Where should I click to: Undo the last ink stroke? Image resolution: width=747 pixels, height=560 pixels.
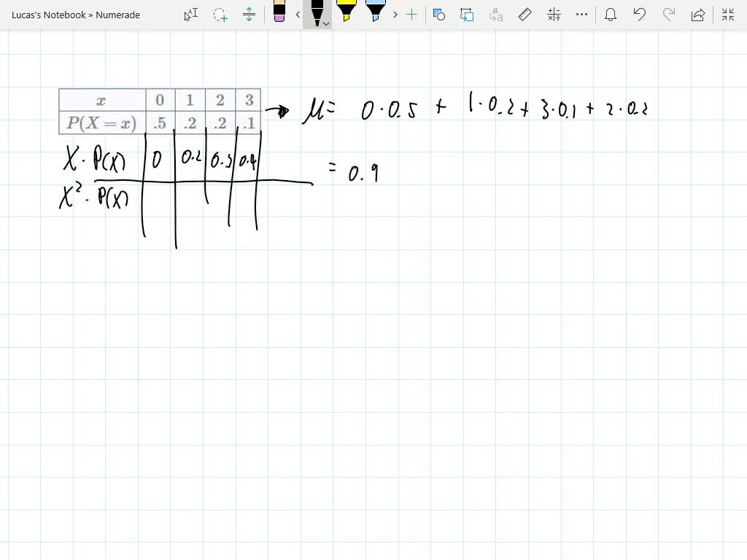[640, 15]
